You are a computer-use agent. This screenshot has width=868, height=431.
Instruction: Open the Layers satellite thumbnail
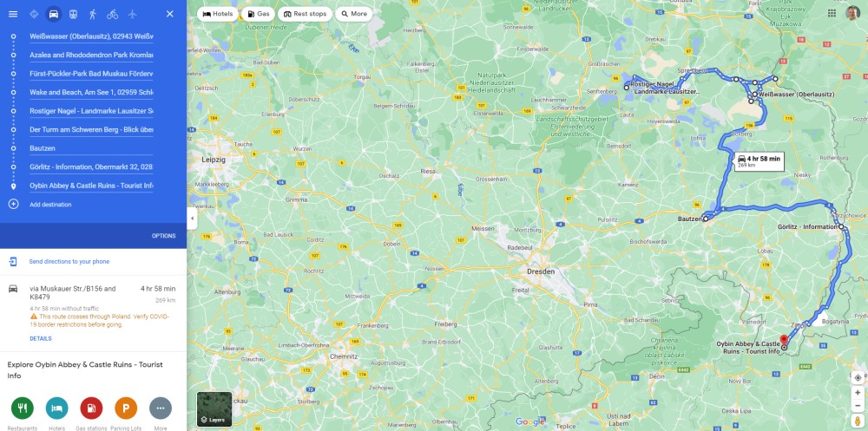pyautogui.click(x=214, y=408)
